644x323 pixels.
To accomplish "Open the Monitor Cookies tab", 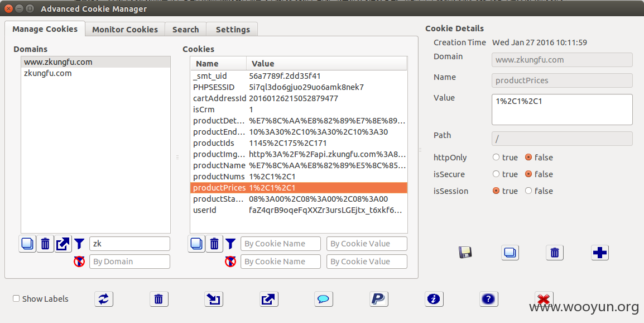I will 125,29.
